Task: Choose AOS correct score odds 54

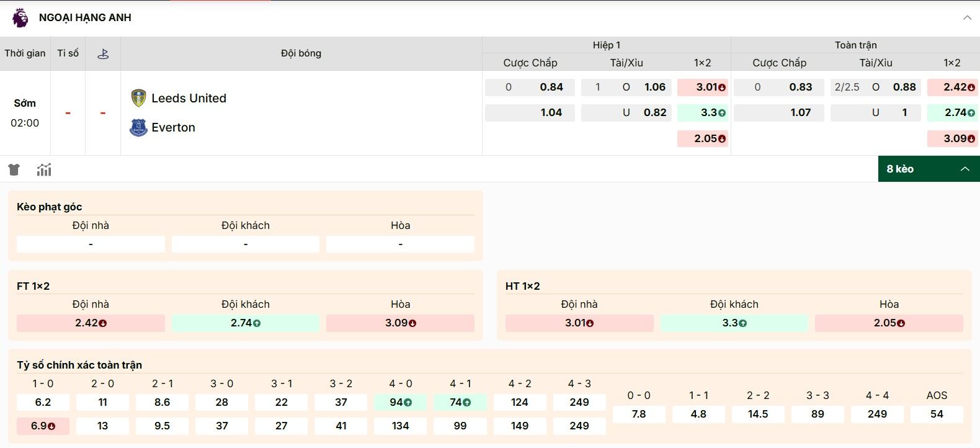Action: pyautogui.click(x=937, y=414)
